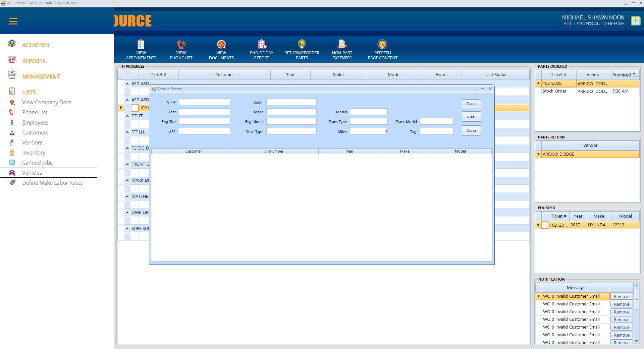Click the View Appointments icon
The height and width of the screenshot is (349, 644).
tap(141, 45)
